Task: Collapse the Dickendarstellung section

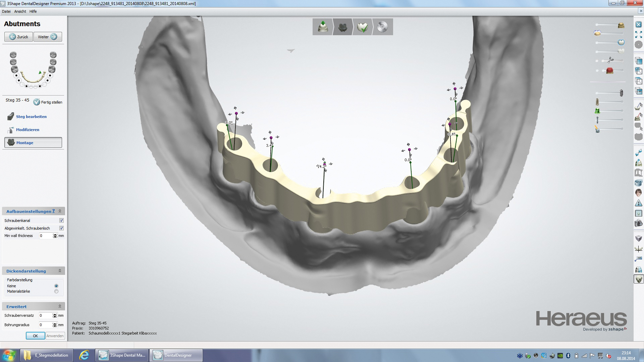Action: [x=60, y=271]
